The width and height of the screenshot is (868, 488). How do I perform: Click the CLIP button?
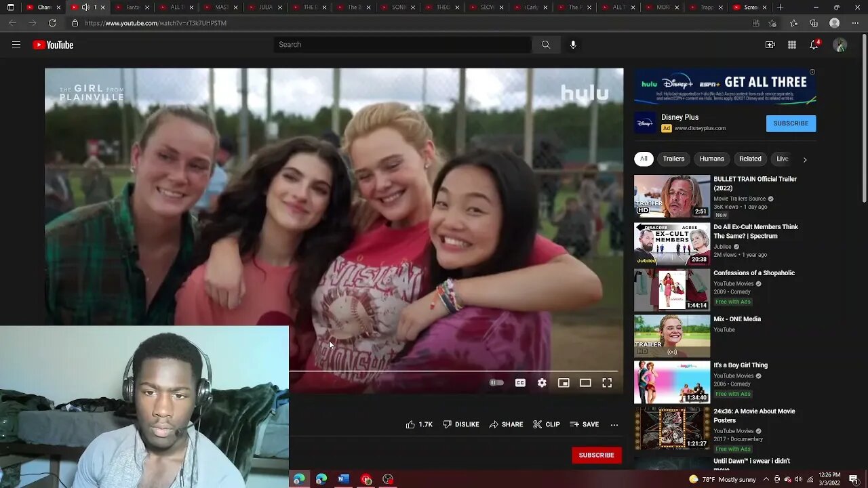click(x=547, y=424)
